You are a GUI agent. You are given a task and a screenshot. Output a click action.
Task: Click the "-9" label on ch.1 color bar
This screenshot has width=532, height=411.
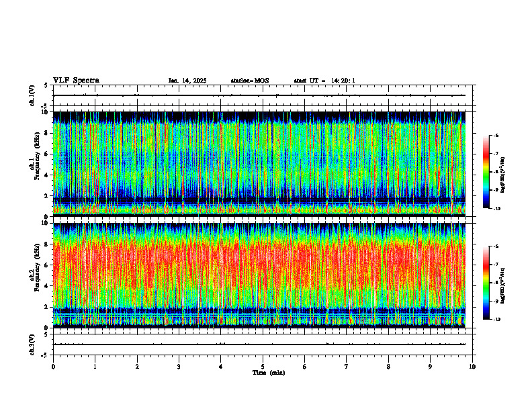496,190
